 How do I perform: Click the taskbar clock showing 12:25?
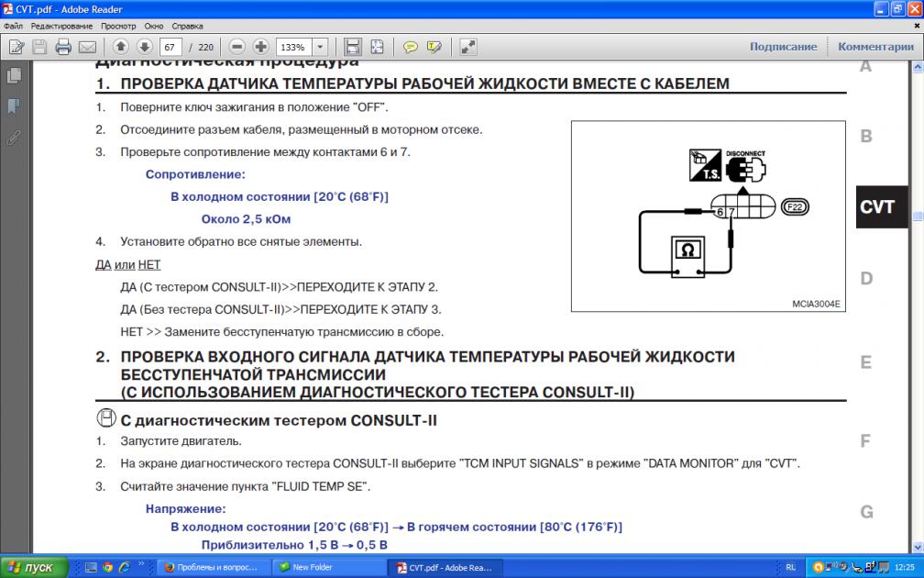tap(905, 567)
